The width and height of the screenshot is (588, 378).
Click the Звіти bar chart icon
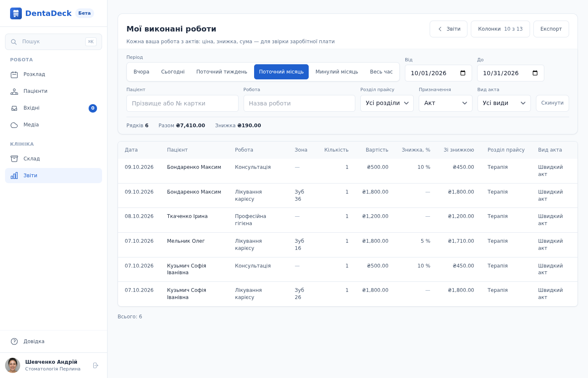(x=14, y=176)
